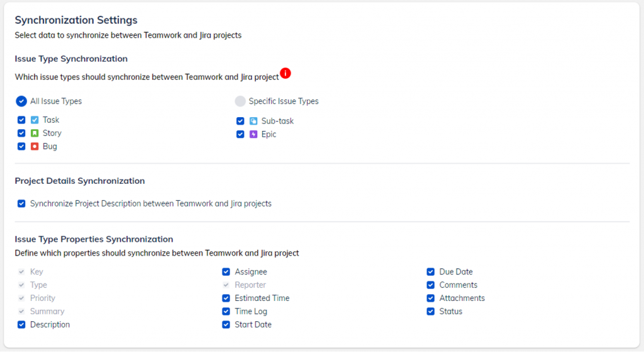Toggle the Assignee property checkbox
The height and width of the screenshot is (352, 644).
(x=226, y=272)
